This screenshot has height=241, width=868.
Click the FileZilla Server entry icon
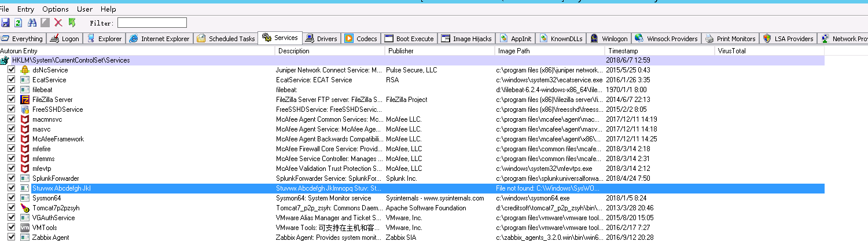pyautogui.click(x=25, y=100)
